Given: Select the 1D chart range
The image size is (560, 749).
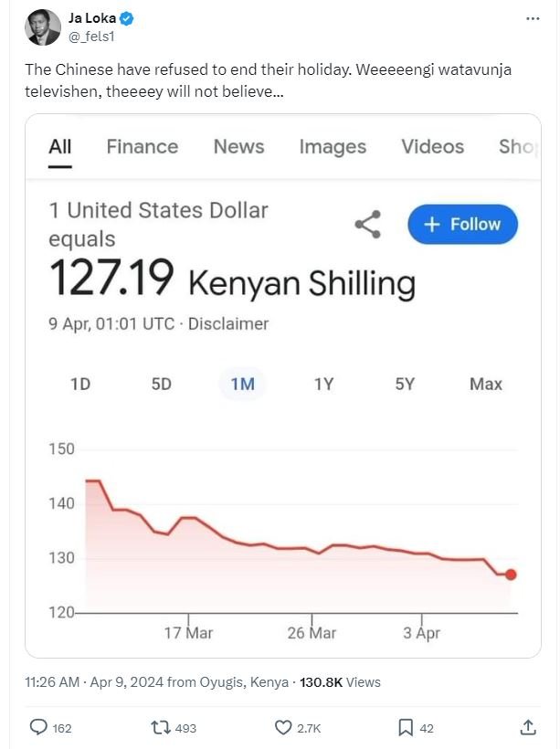Looking at the screenshot, I should point(79,385).
